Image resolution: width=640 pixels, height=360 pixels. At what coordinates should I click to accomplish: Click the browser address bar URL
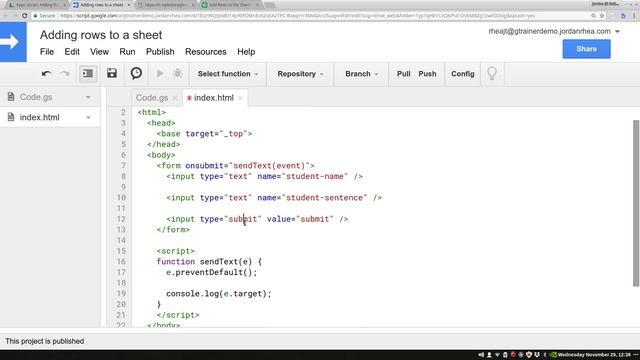click(298, 16)
